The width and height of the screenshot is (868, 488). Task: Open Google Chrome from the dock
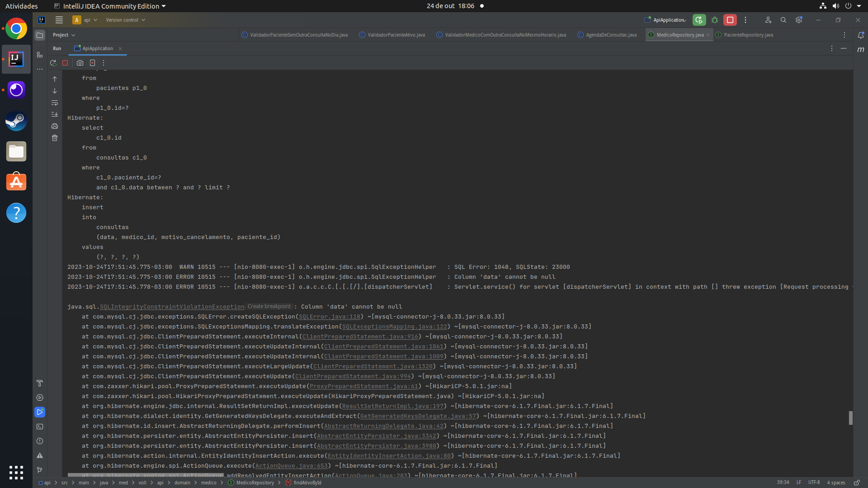point(16,29)
